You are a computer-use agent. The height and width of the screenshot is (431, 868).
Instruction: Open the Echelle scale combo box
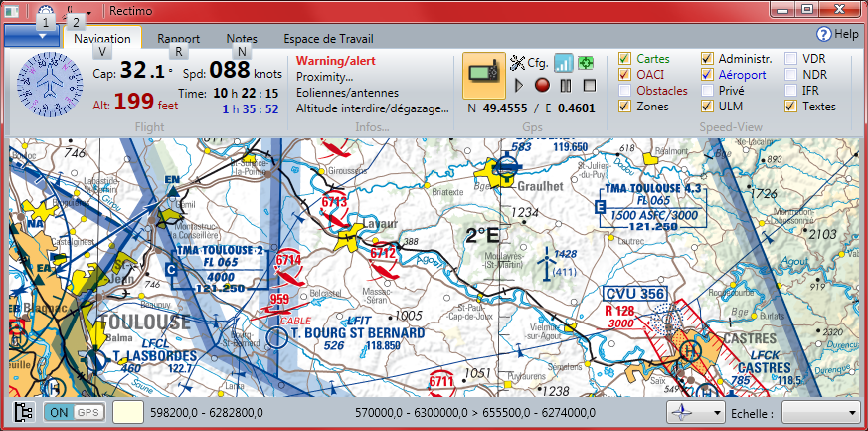820,413
